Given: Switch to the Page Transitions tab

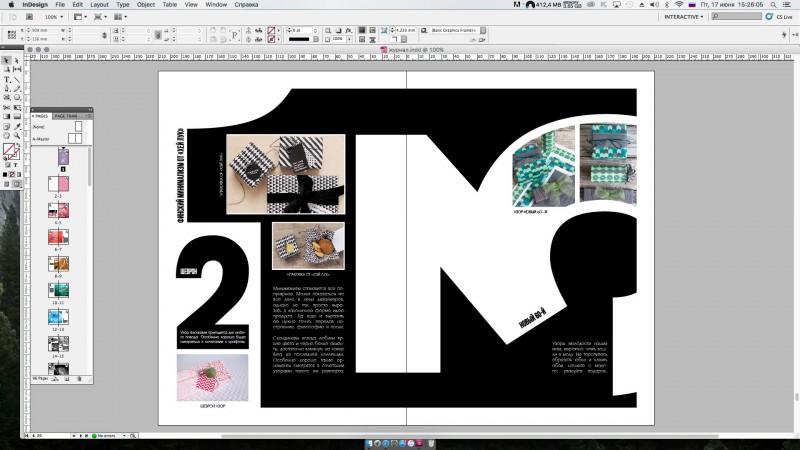Looking at the screenshot, I should (66, 116).
